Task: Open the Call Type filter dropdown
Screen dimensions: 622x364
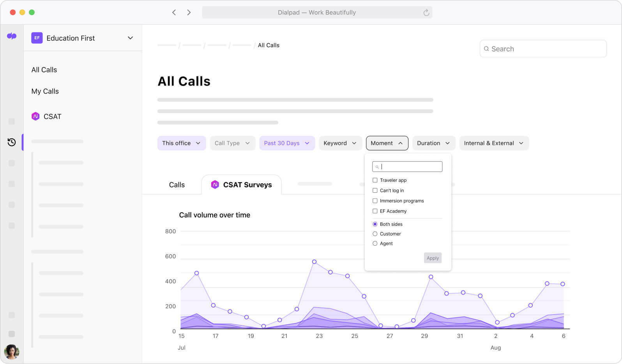Action: coord(232,143)
